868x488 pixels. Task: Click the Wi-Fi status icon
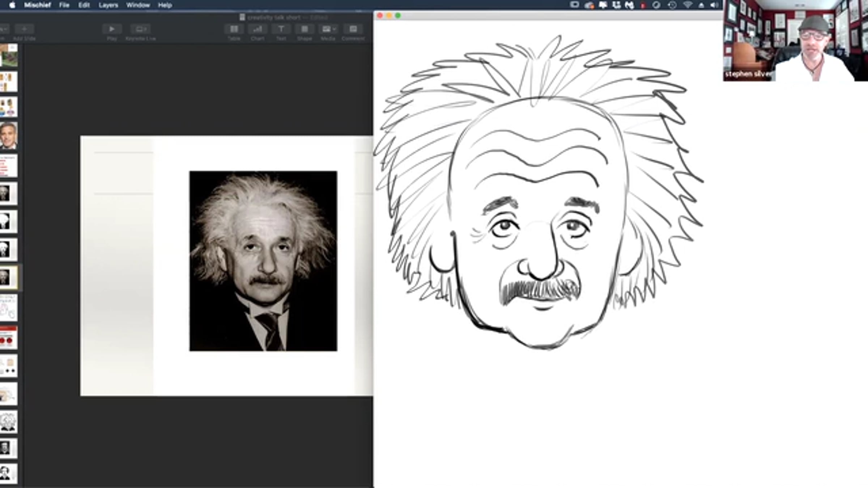pos(687,5)
